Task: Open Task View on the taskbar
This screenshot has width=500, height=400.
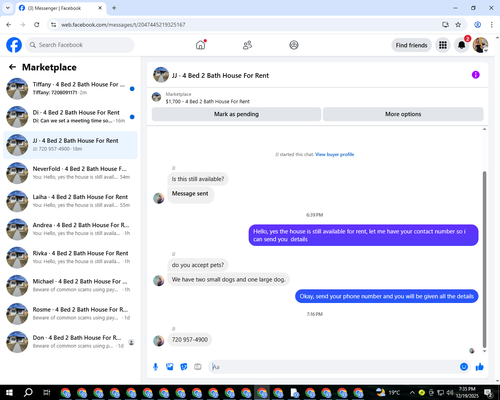Action: pyautogui.click(x=47, y=392)
